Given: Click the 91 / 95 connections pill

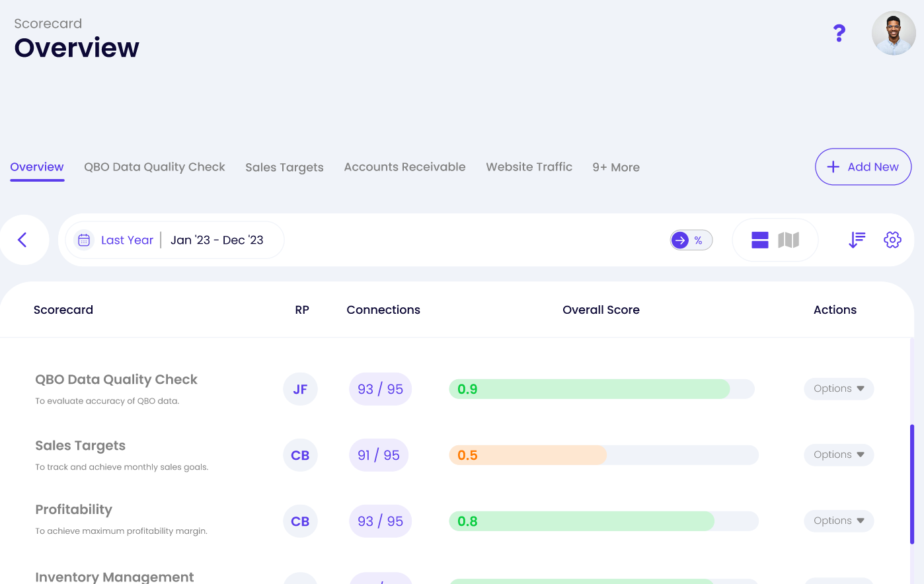Looking at the screenshot, I should coord(379,455).
